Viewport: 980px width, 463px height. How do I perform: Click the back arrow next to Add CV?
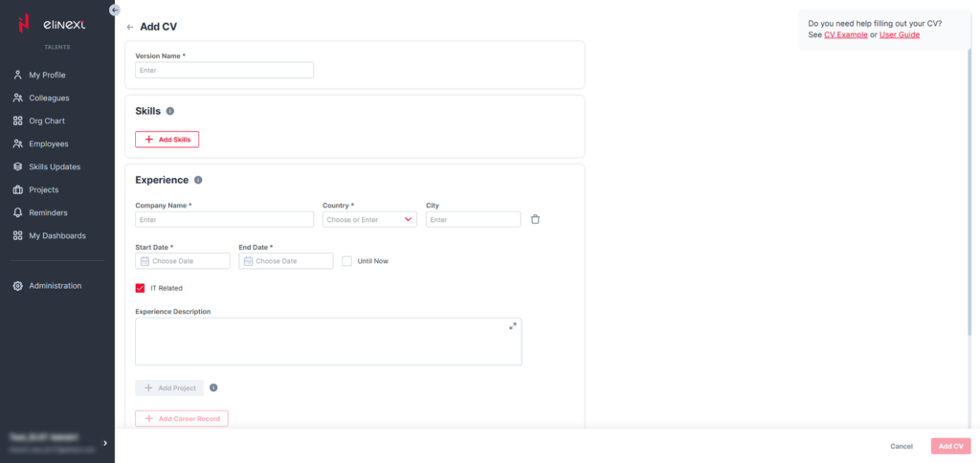[130, 27]
